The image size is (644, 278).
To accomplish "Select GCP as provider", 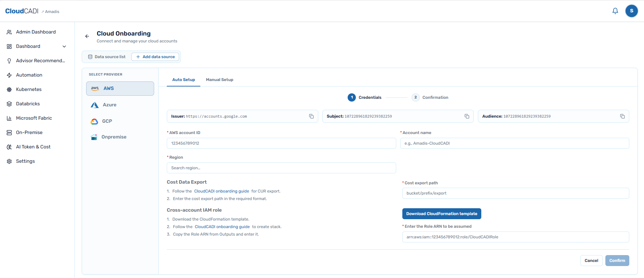I will point(120,121).
